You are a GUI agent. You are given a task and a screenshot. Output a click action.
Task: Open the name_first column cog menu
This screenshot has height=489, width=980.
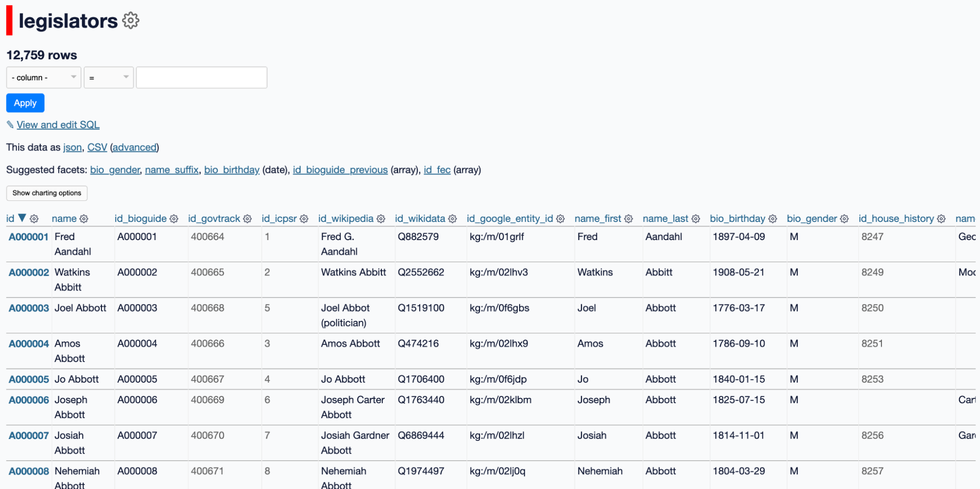628,219
